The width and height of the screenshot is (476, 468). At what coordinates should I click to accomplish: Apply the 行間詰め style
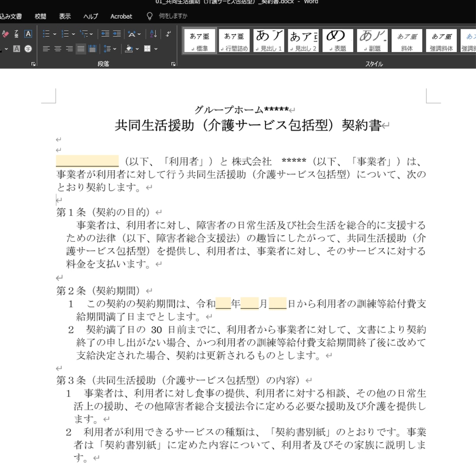coord(234,41)
